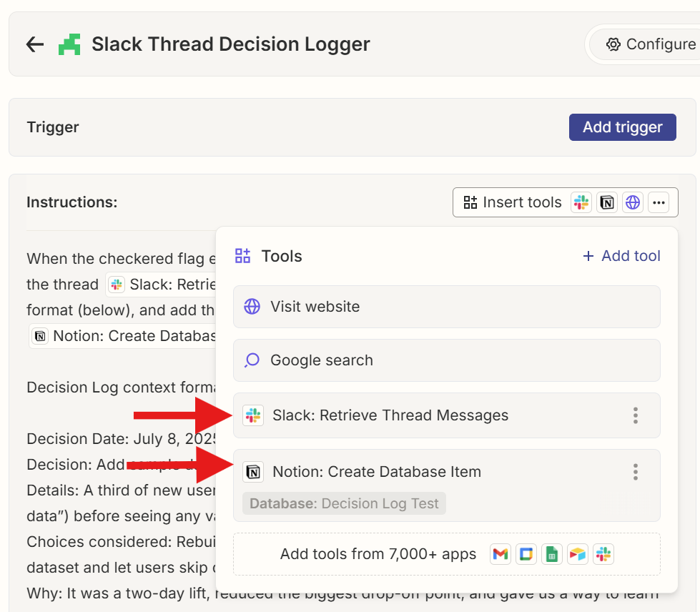This screenshot has width=700, height=612.
Task: Select Notion: Create Database Item tool
Action: click(x=446, y=485)
